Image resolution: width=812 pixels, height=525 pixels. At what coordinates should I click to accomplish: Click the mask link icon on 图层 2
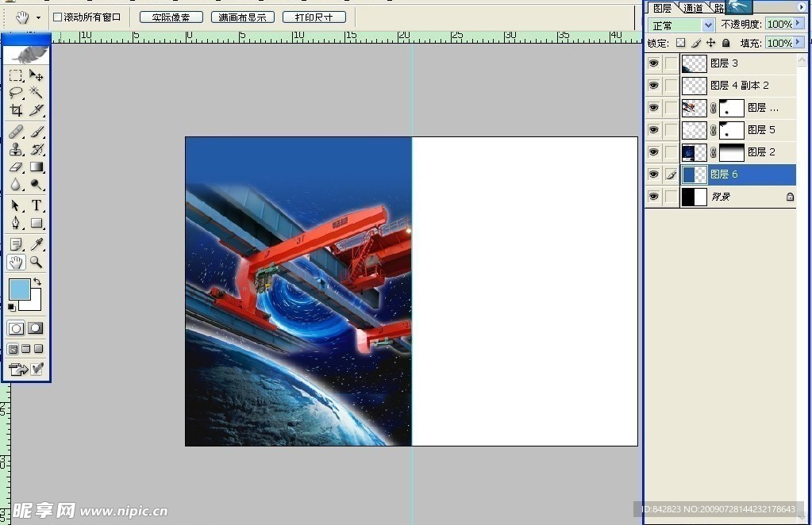[x=713, y=152]
